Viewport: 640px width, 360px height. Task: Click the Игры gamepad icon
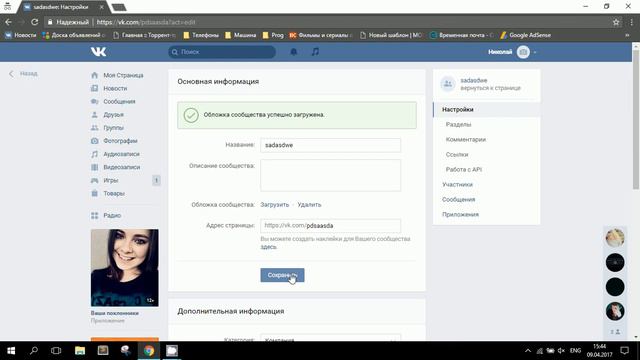[95, 180]
